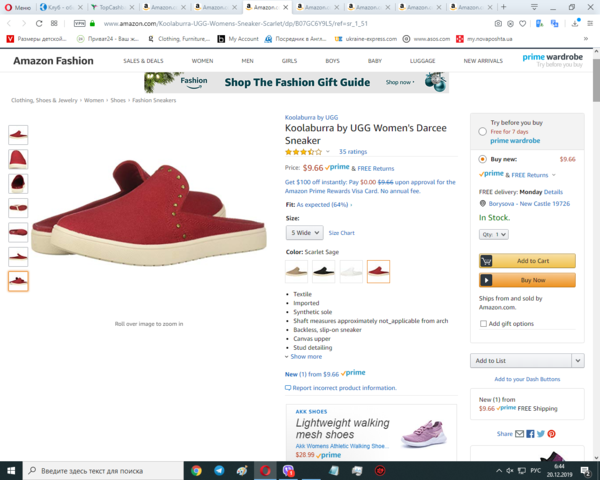This screenshot has height=480, width=600.
Task: Select Try before you buy radio option
Action: (483, 132)
